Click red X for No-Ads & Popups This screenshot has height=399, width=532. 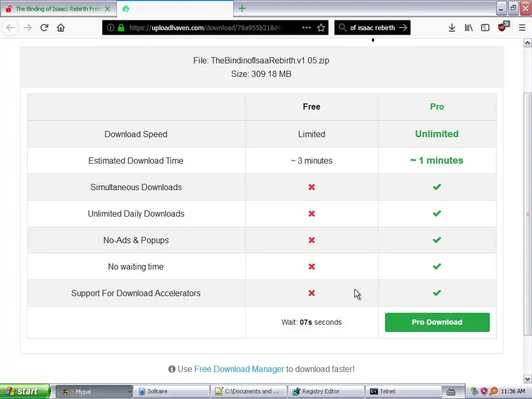[x=312, y=240]
